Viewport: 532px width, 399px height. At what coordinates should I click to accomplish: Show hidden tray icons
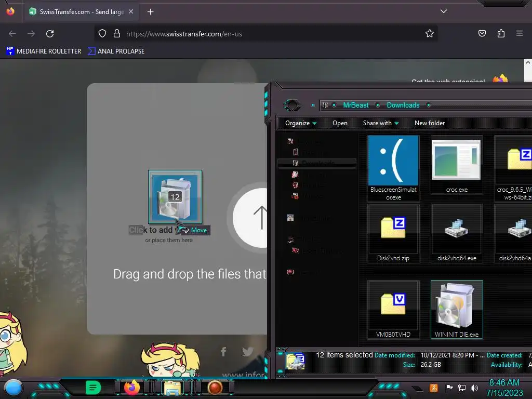417,388
